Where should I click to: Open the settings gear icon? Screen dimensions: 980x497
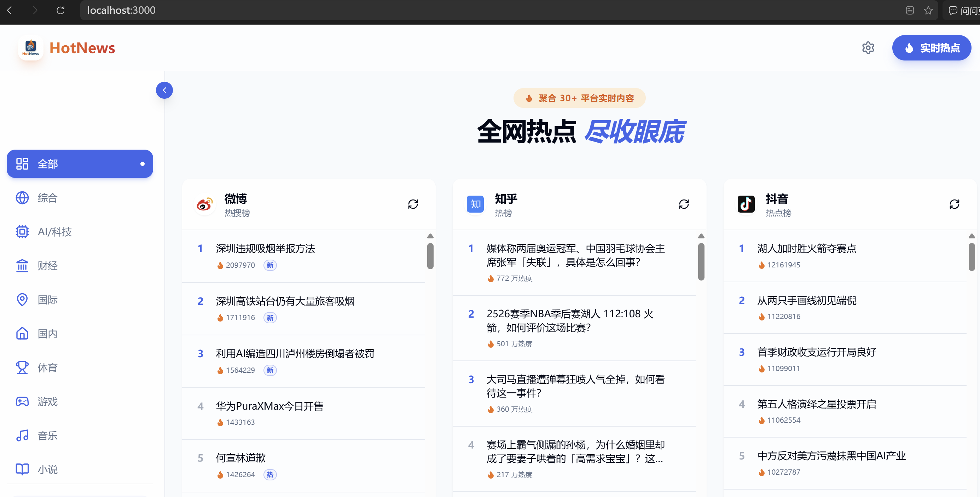point(868,48)
